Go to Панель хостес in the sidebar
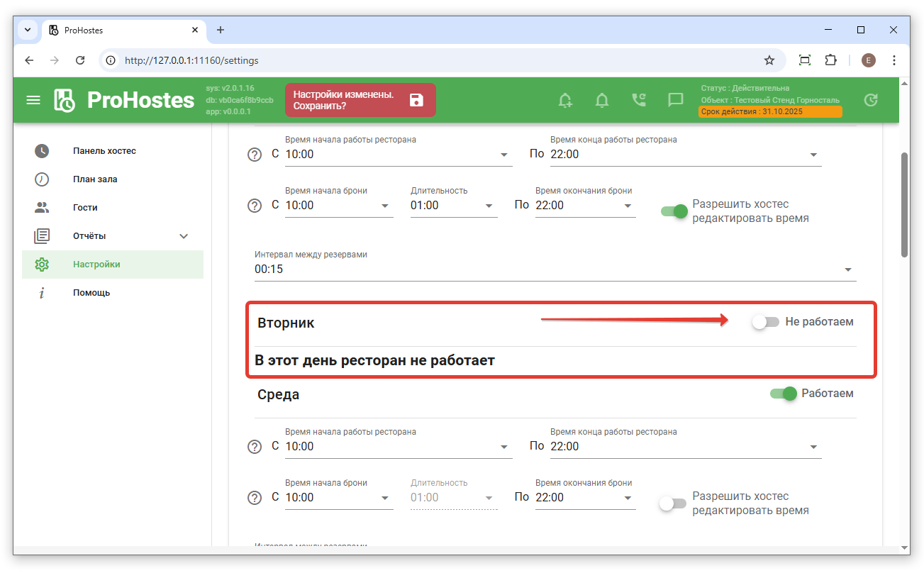The height and width of the screenshot is (573, 924). click(104, 151)
